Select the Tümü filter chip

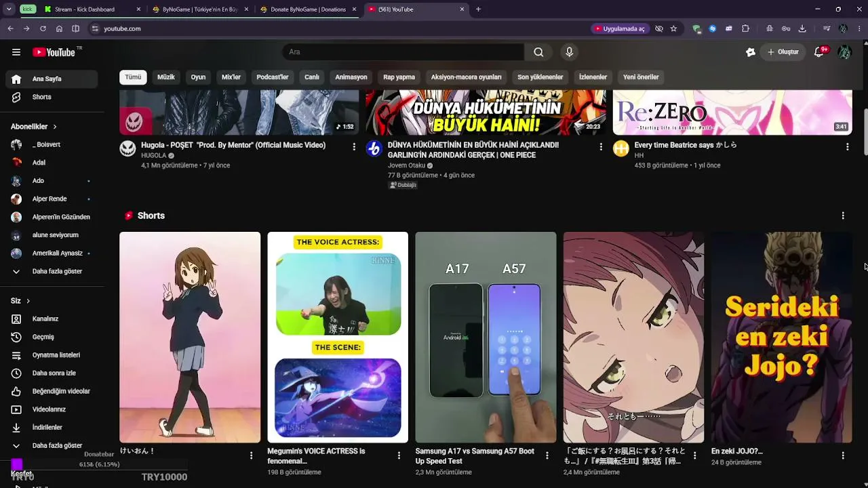tap(133, 77)
